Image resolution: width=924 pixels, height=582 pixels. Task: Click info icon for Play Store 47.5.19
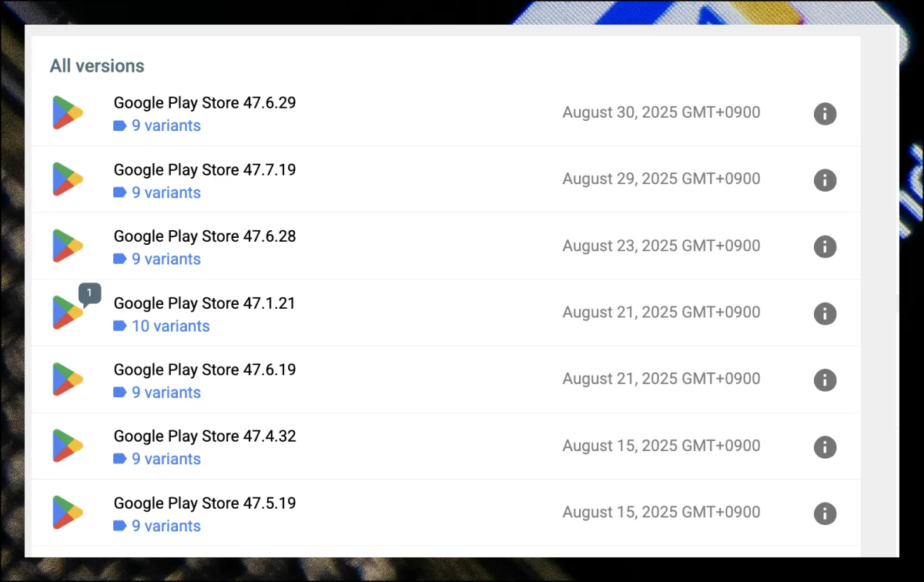pyautogui.click(x=825, y=513)
